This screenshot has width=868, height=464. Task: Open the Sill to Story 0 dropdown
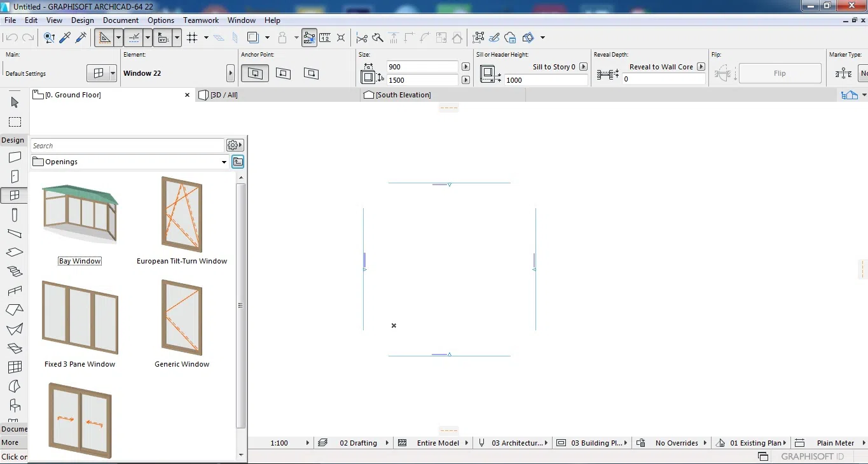583,66
